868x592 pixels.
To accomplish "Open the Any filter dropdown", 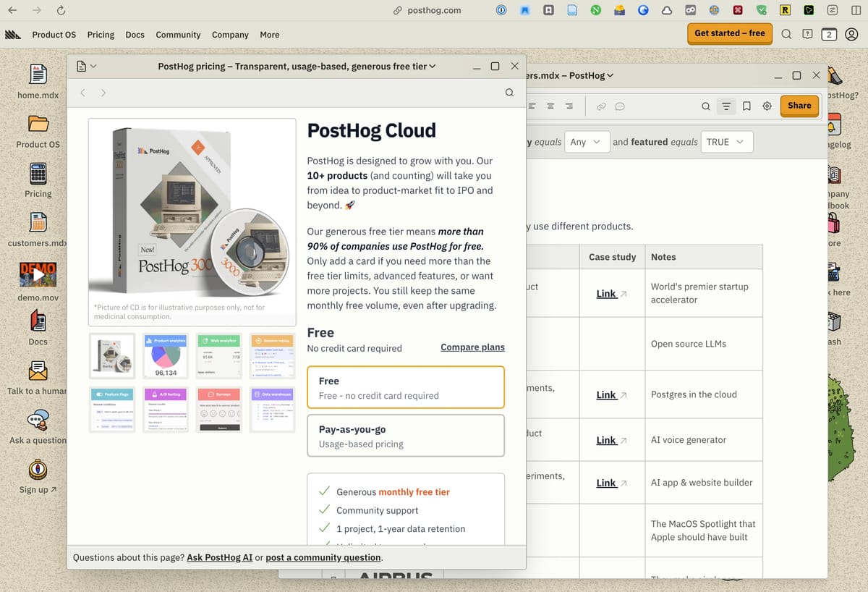I will pos(586,142).
